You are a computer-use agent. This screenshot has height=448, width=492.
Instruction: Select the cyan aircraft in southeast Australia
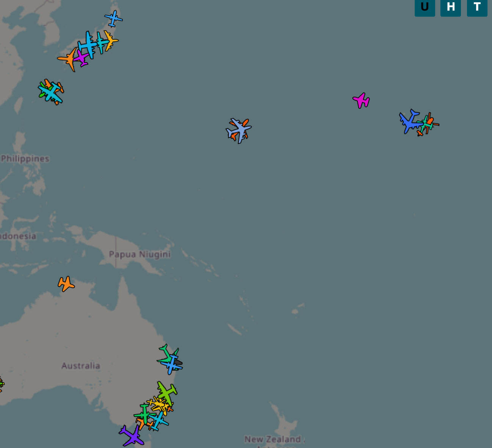(158, 420)
